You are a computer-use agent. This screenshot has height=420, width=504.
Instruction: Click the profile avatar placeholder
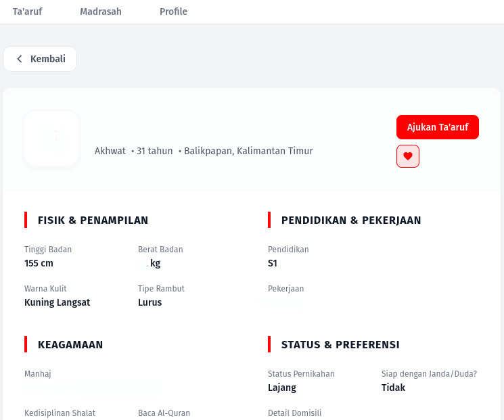pyautogui.click(x=51, y=139)
